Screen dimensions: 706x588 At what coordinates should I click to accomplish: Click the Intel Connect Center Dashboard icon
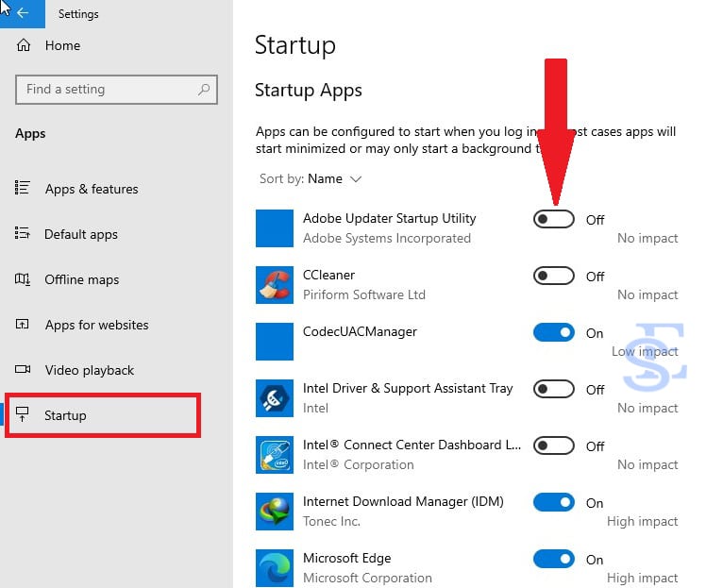pos(275,455)
